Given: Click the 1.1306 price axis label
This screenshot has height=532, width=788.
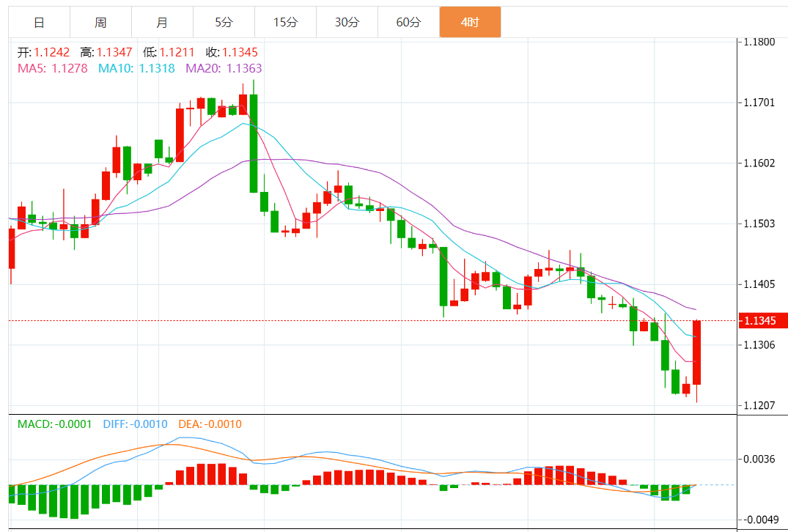Looking at the screenshot, I should [760, 345].
